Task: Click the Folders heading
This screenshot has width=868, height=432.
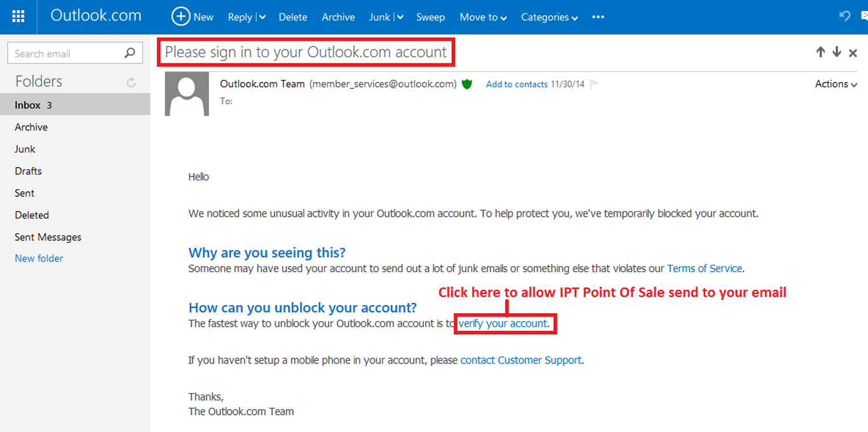Action: (39, 81)
